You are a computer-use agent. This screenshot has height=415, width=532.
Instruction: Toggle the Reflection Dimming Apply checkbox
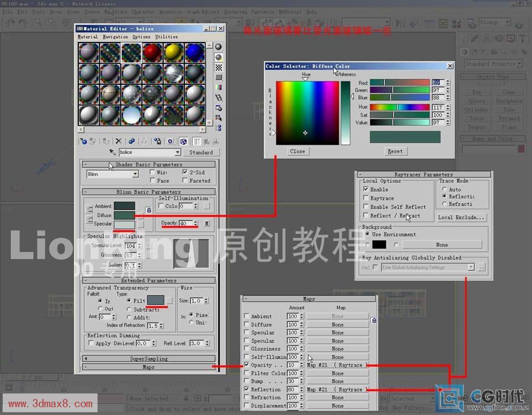click(91, 343)
